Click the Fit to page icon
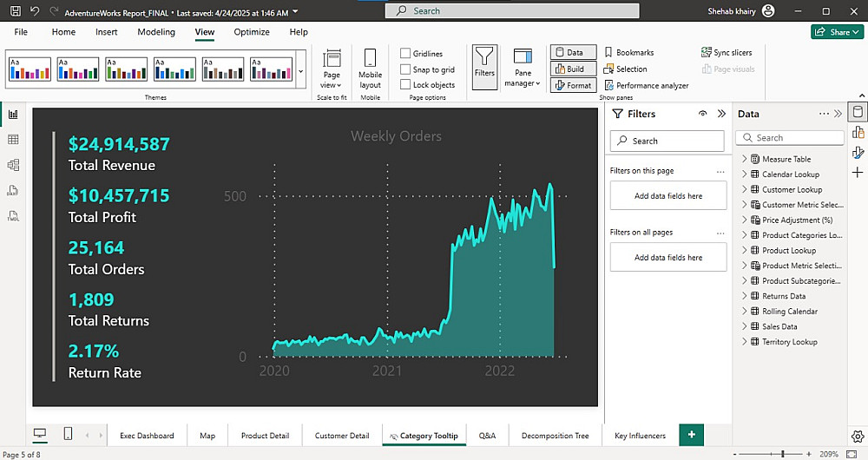868x460 pixels. [x=852, y=455]
